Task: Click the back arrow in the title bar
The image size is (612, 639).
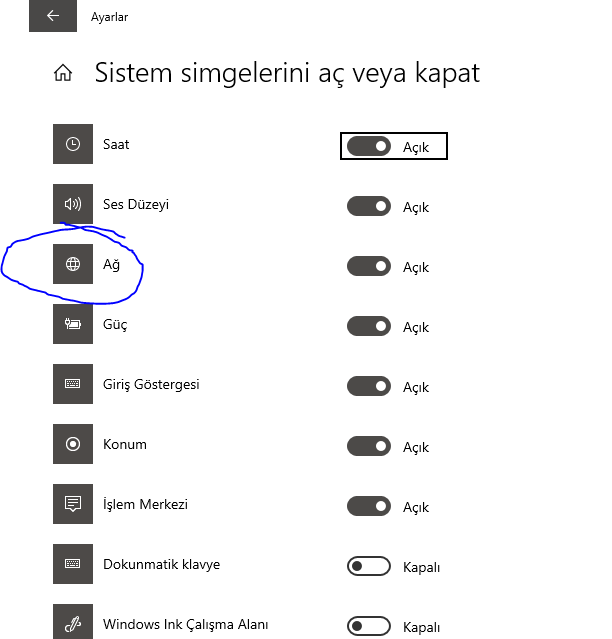Action: coord(52,16)
